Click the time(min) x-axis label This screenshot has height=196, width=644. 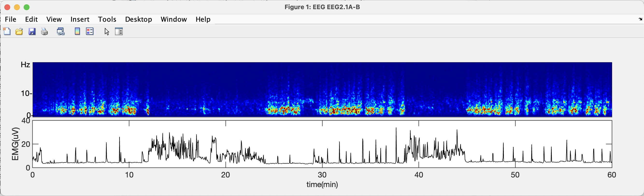[322, 184]
